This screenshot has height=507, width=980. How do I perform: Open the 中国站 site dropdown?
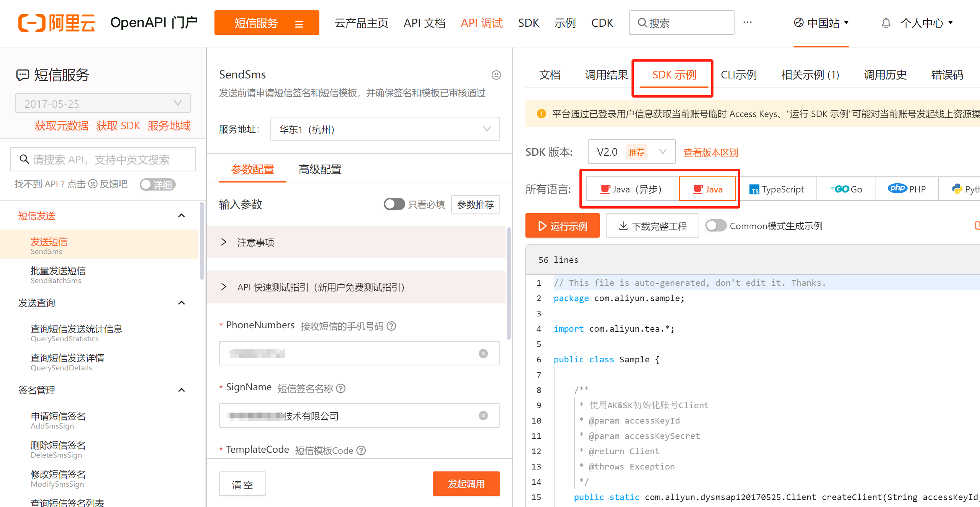click(821, 23)
